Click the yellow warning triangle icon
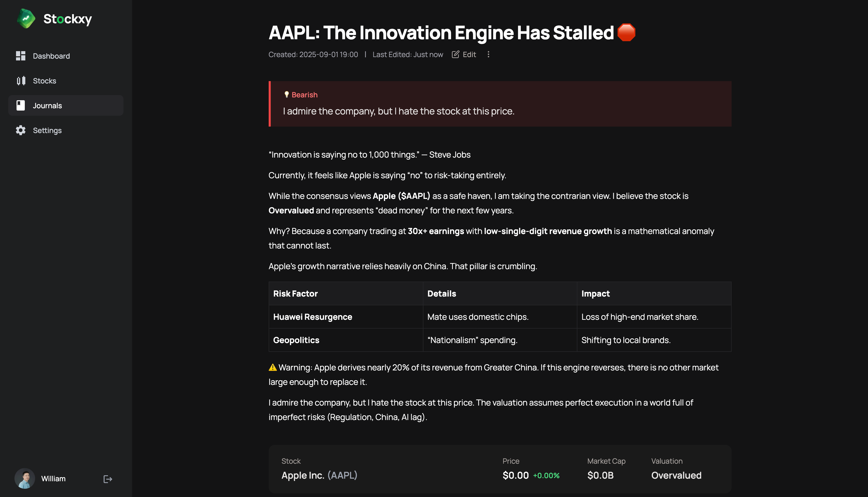Image resolution: width=868 pixels, height=497 pixels. [272, 368]
